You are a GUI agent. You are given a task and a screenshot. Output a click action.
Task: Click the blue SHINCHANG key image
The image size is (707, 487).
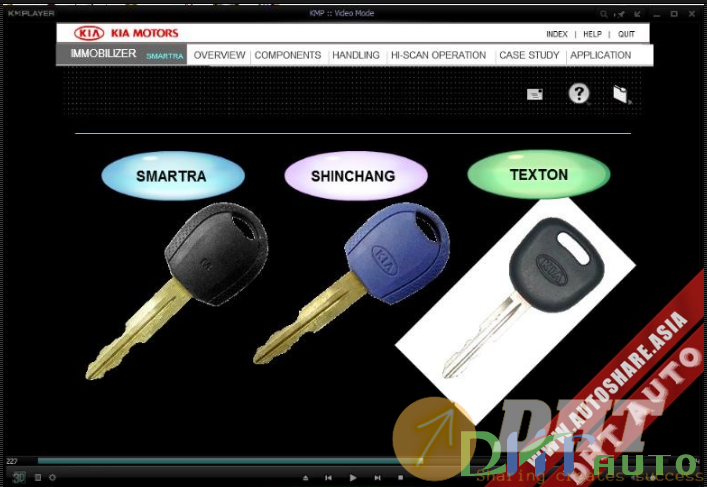tap(351, 282)
